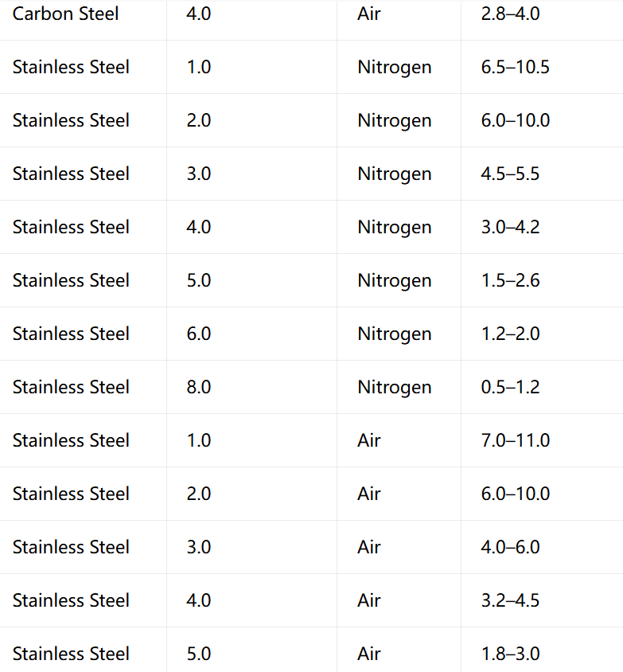Click the 1.8–3.0 speed value

pos(510,654)
